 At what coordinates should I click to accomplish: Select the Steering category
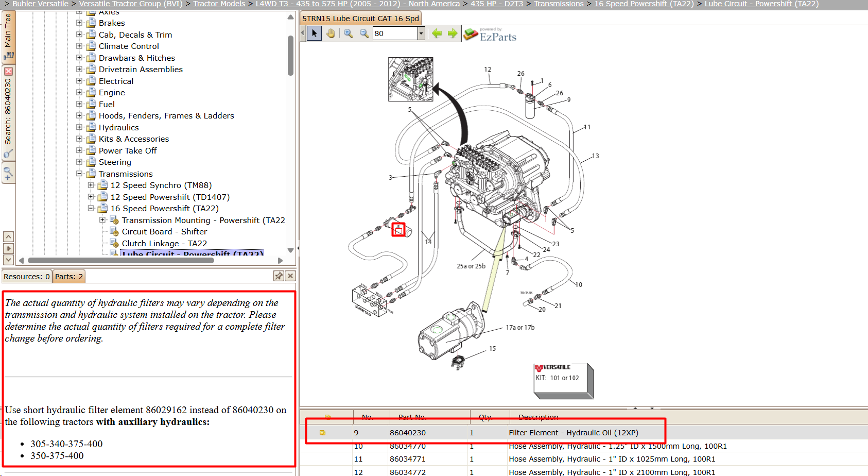(x=115, y=162)
